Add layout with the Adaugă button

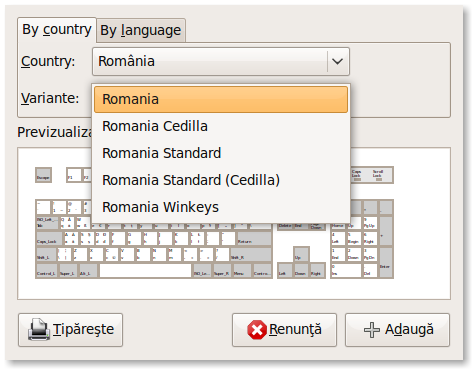click(x=397, y=330)
